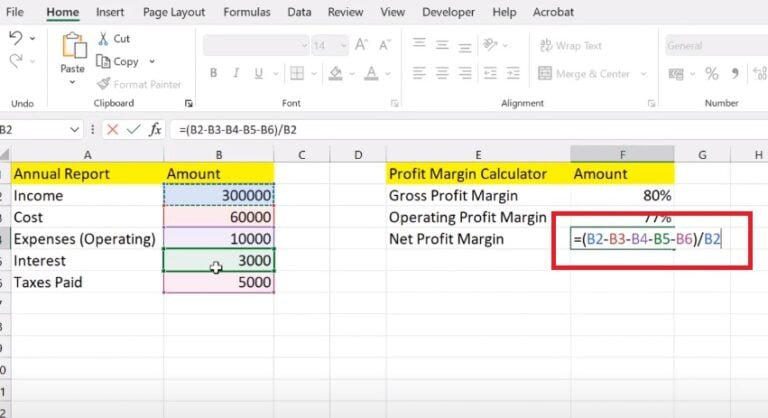Viewport: 768px width, 418px height.
Task: Click the Merge & Center button
Action: pyautogui.click(x=584, y=73)
